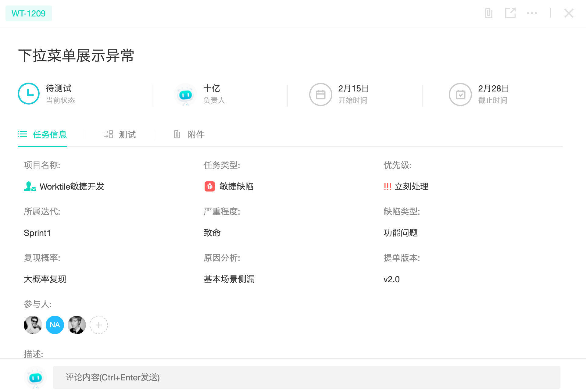Open the 立刻处理 priority selector
This screenshot has height=392, width=586.
click(406, 186)
